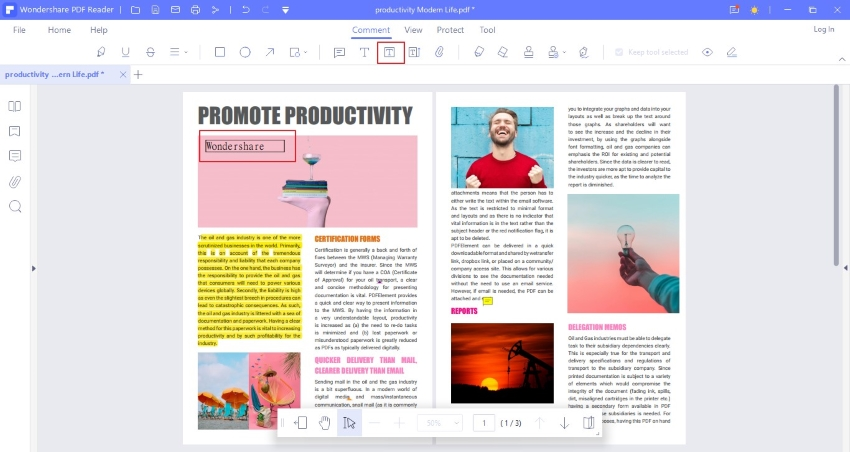Screen dimensions: 850x452
Task: Undo the last action
Action: [x=246, y=10]
